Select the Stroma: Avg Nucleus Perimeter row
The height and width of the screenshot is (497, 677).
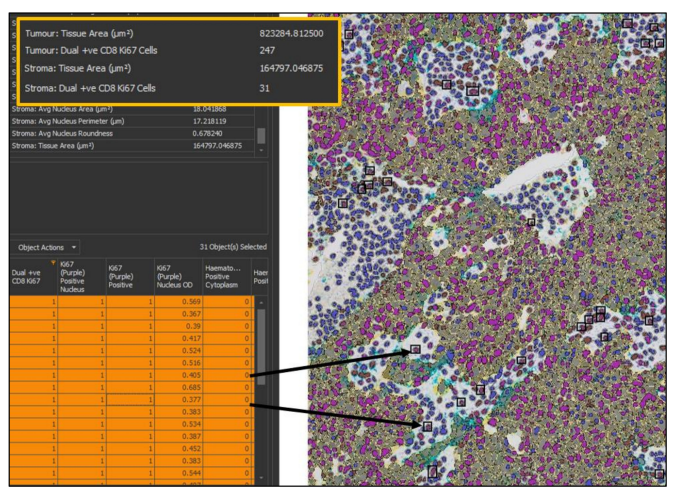131,121
